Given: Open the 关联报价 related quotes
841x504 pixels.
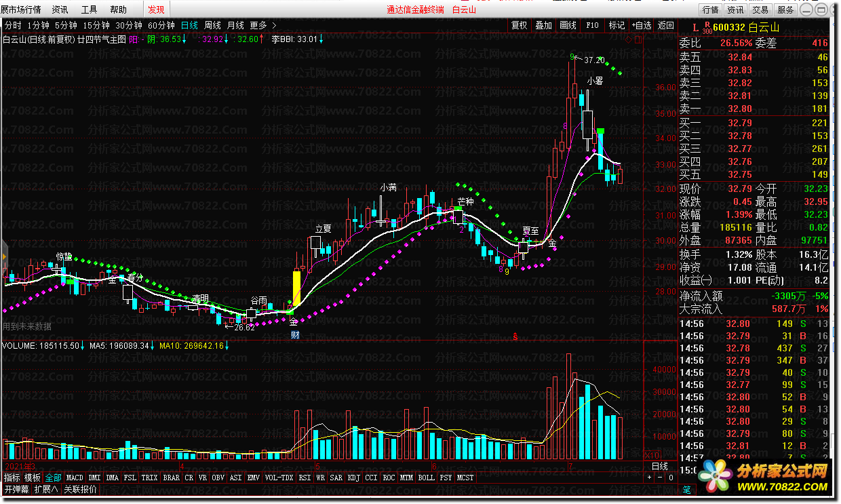Looking at the screenshot, I should 81,488.
